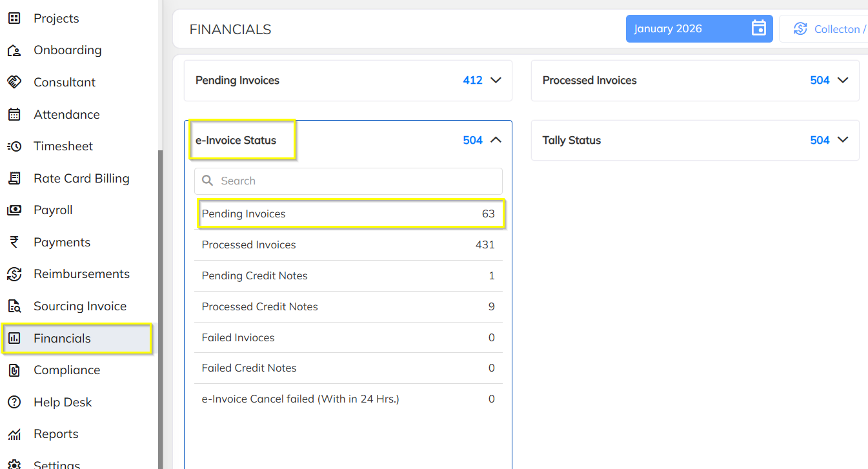Click the Consultant handshake icon
868x469 pixels.
pyautogui.click(x=14, y=82)
